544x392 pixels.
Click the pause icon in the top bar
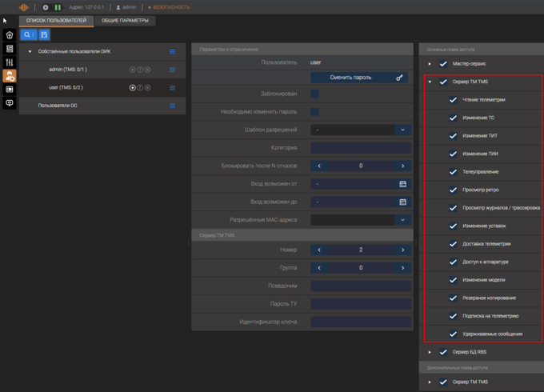pyautogui.click(x=58, y=7)
